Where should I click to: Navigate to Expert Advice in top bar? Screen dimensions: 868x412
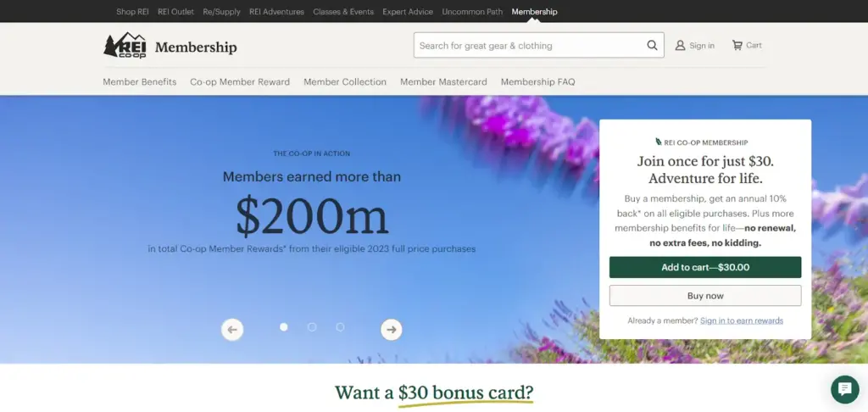[x=407, y=12]
